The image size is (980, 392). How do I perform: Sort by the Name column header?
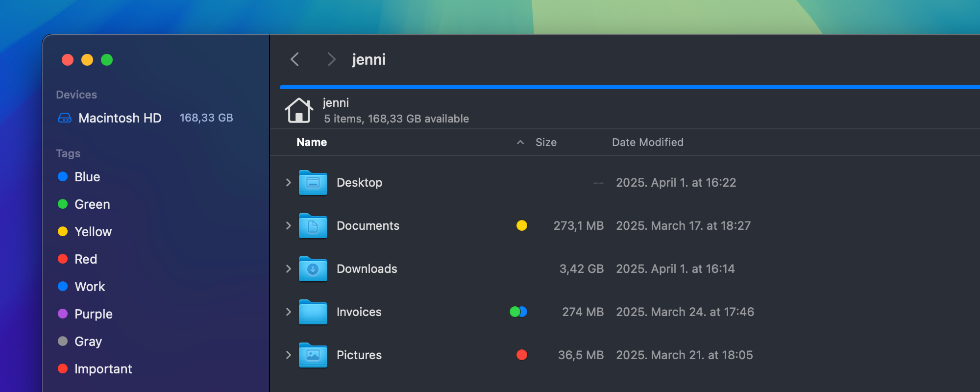(312, 142)
